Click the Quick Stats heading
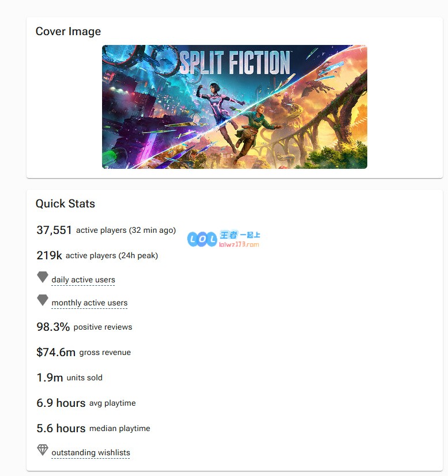This screenshot has width=448, height=476. coord(65,203)
